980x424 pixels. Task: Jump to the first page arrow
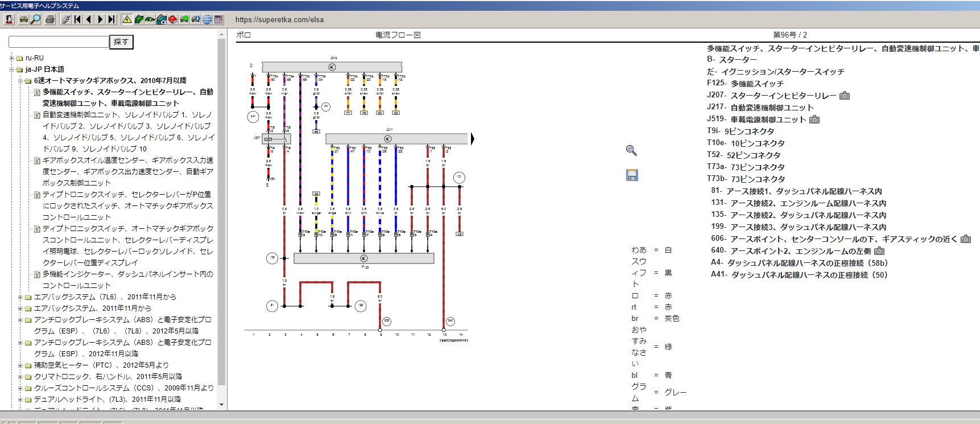pos(77,19)
